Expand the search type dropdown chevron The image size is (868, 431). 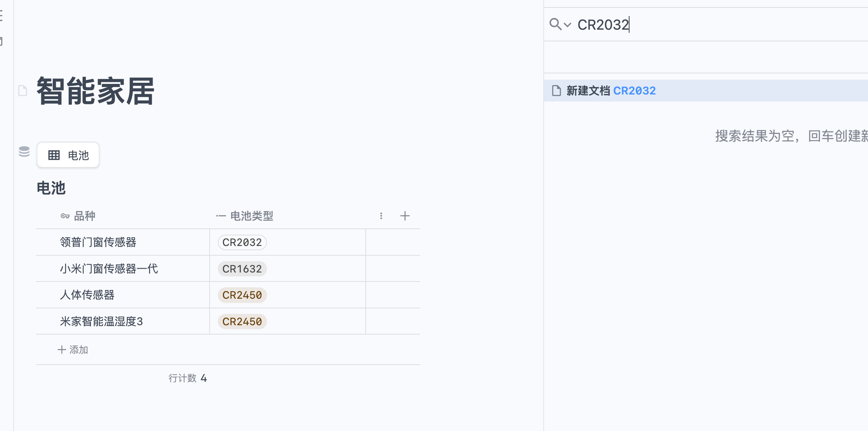coord(567,25)
